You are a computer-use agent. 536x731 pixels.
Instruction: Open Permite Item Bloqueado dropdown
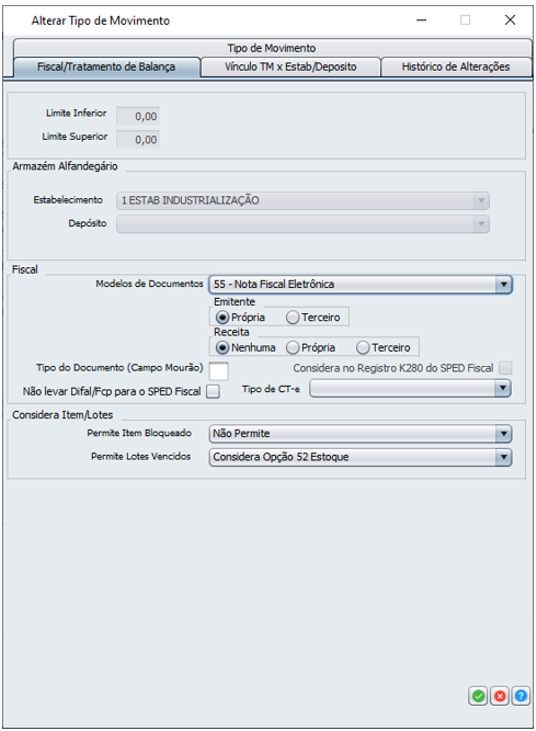(x=360, y=434)
